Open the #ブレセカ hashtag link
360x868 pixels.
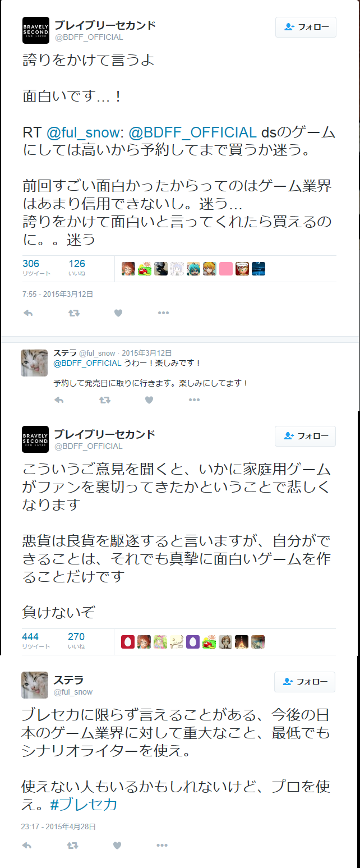(x=84, y=804)
